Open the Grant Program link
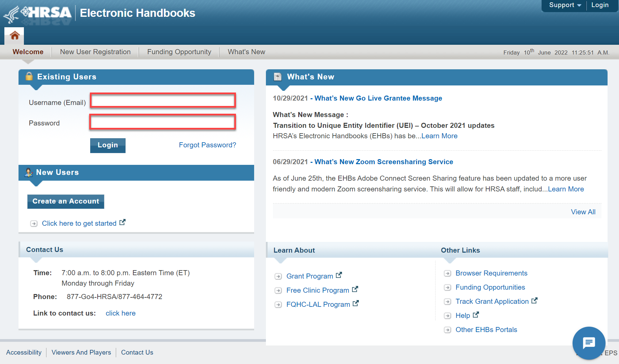Image resolution: width=619 pixels, height=364 pixels. coord(310,276)
